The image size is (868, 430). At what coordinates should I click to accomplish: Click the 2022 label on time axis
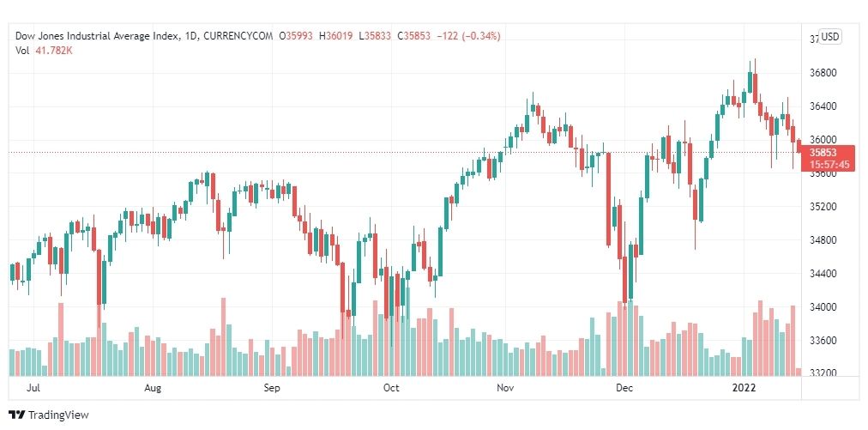point(741,388)
